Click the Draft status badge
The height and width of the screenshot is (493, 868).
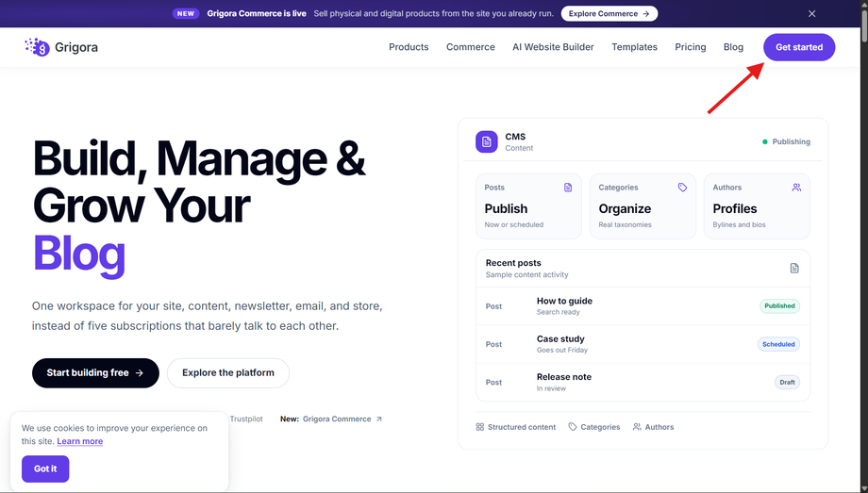tap(787, 383)
